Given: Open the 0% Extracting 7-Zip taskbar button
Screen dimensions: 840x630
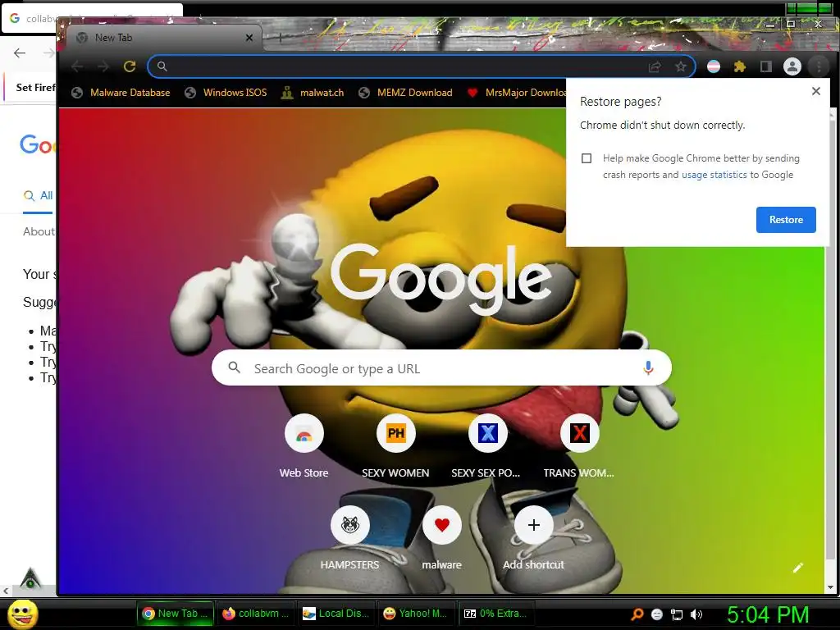Looking at the screenshot, I should [x=497, y=614].
